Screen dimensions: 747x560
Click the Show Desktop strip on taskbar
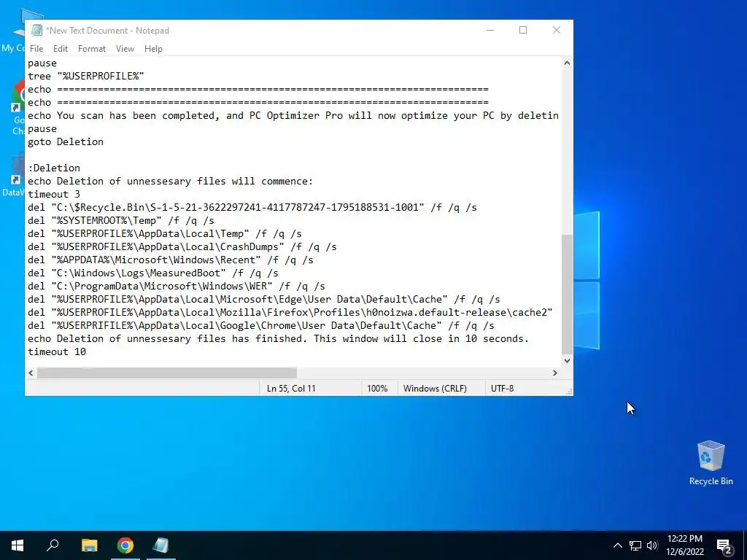pos(745,545)
